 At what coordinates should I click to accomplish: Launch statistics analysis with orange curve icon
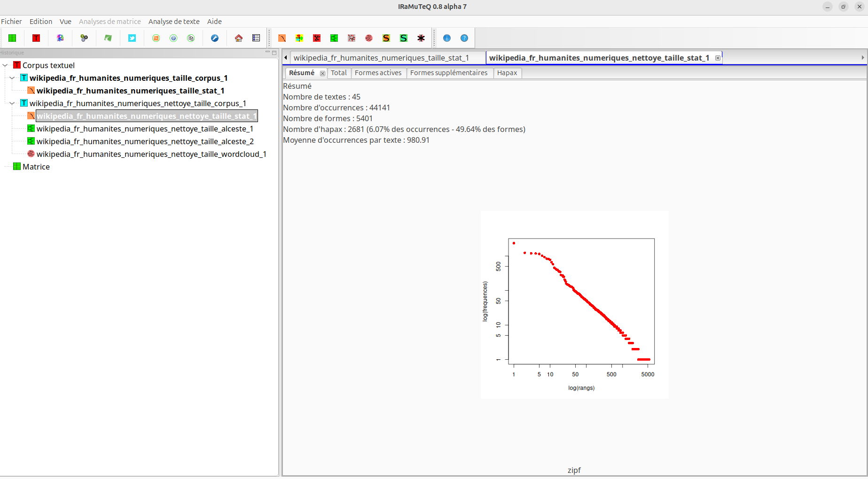pyautogui.click(x=282, y=38)
